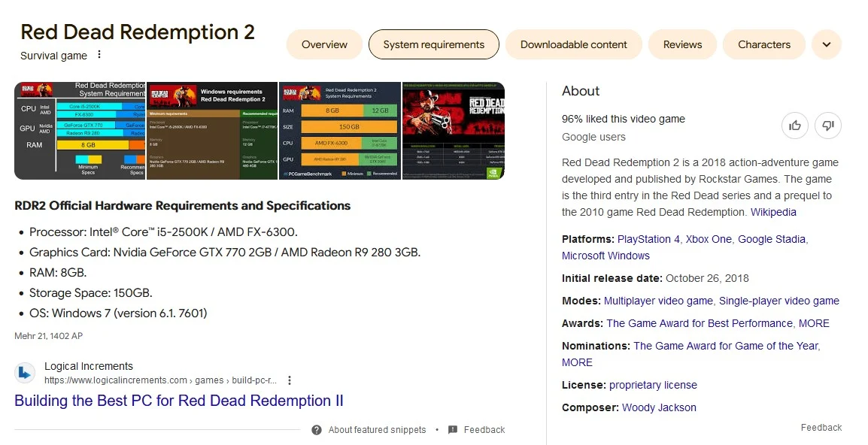Click Feedback under the About panel
868x445 pixels.
(x=821, y=427)
